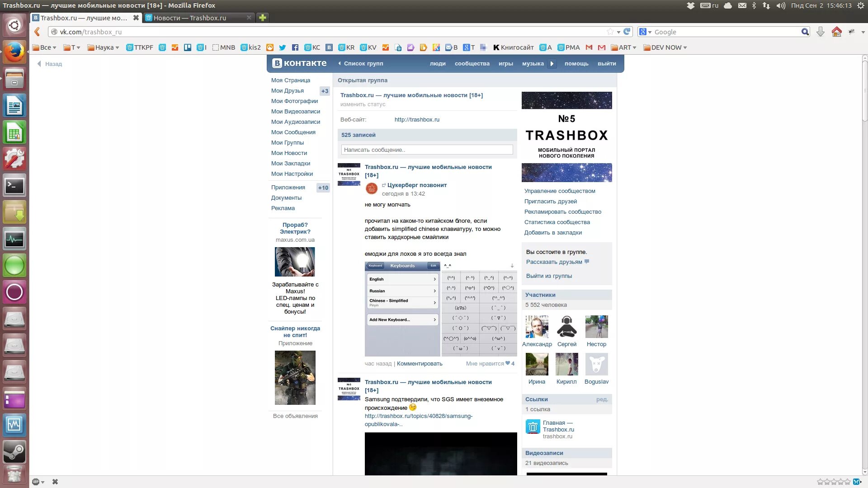The width and height of the screenshot is (868, 488).
Task: Click Выйти из группы link
Action: pyautogui.click(x=548, y=276)
